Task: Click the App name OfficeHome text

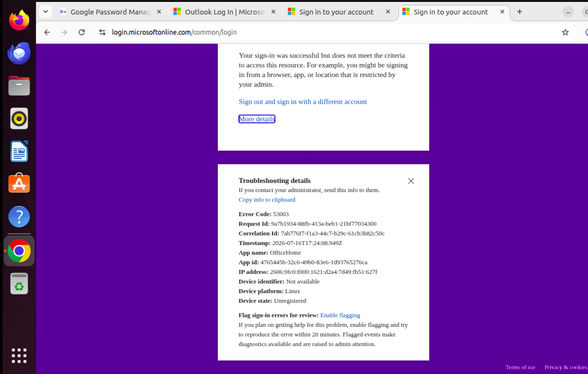Action: (x=269, y=253)
